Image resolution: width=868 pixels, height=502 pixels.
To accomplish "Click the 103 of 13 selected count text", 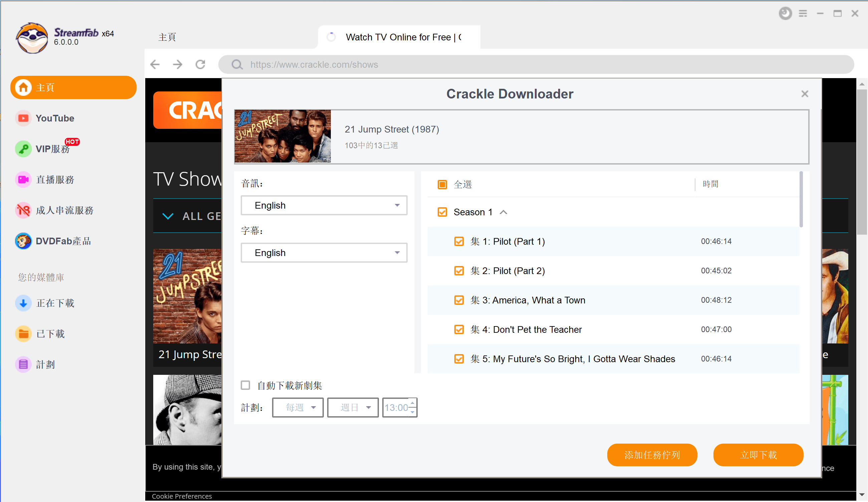I will (x=371, y=145).
